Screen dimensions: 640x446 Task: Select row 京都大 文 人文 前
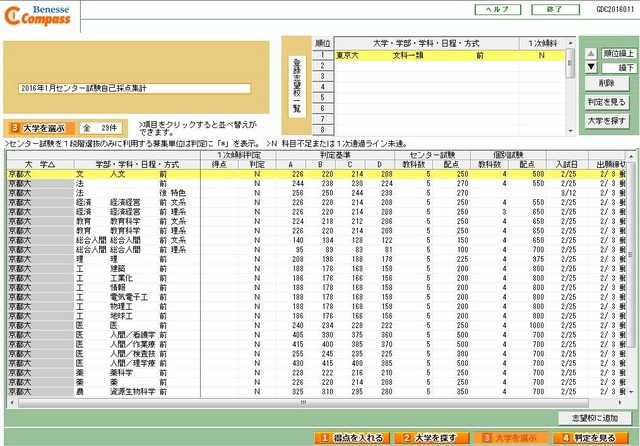click(x=316, y=174)
